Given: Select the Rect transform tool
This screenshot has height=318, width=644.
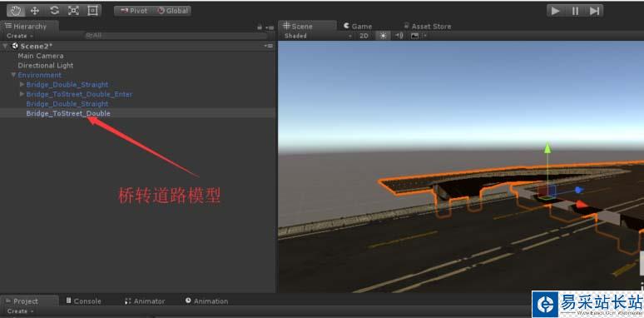Looking at the screenshot, I should [92, 11].
